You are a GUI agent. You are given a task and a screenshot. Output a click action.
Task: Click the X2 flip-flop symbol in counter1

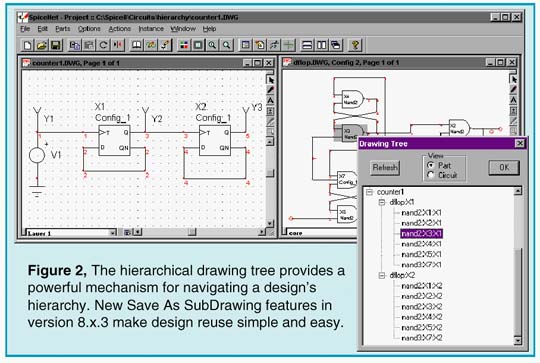coord(215,141)
